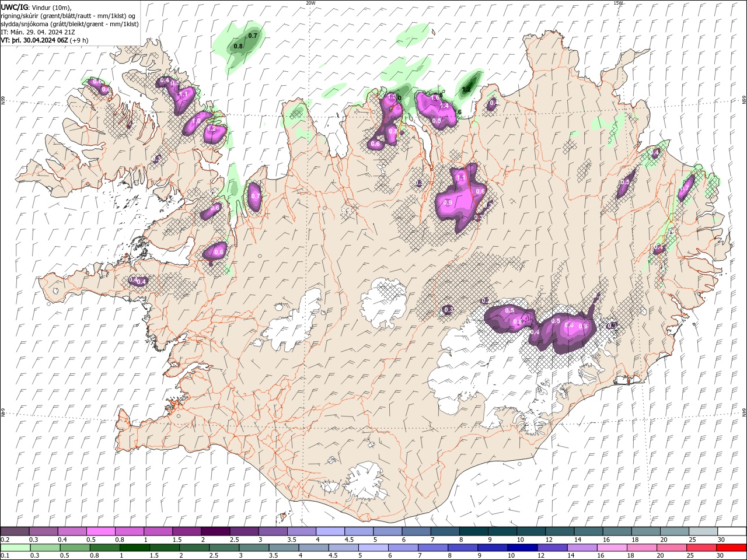The height and width of the screenshot is (560, 747).
Task: Click the '0.1' number under the lower legend
Action: [5, 556]
